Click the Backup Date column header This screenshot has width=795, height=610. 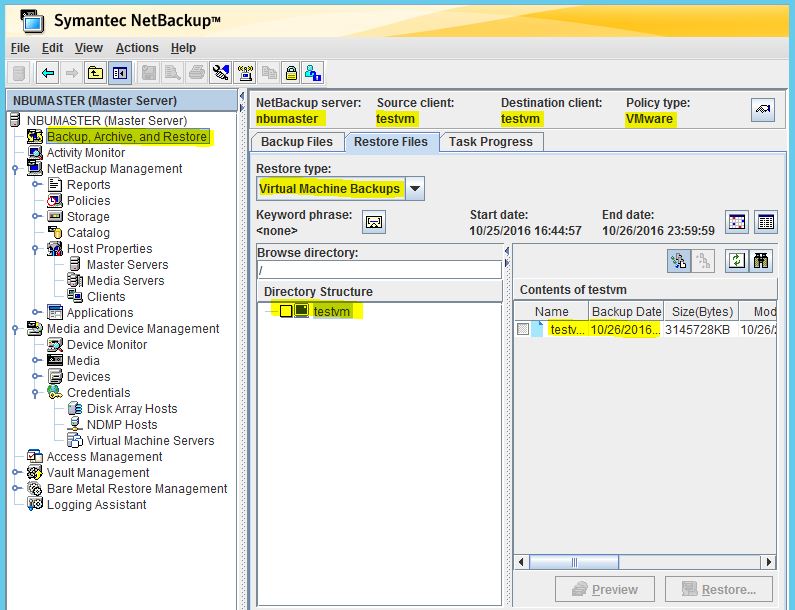coord(626,311)
